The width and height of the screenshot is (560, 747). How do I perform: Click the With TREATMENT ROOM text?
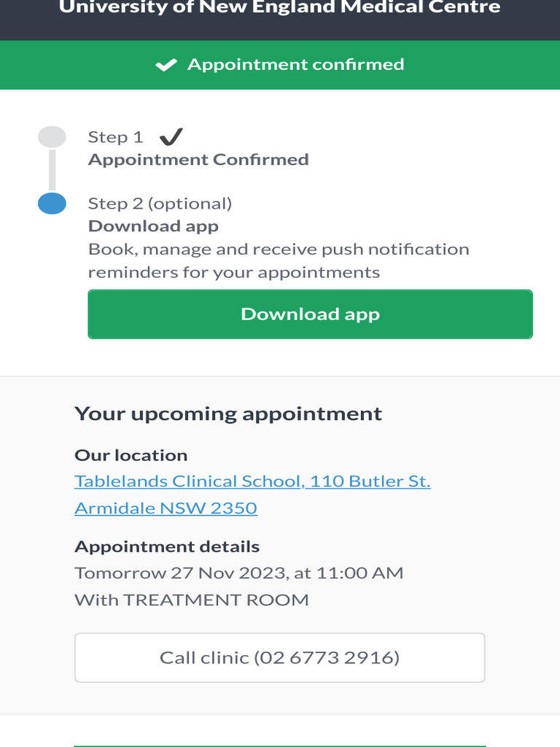click(192, 600)
